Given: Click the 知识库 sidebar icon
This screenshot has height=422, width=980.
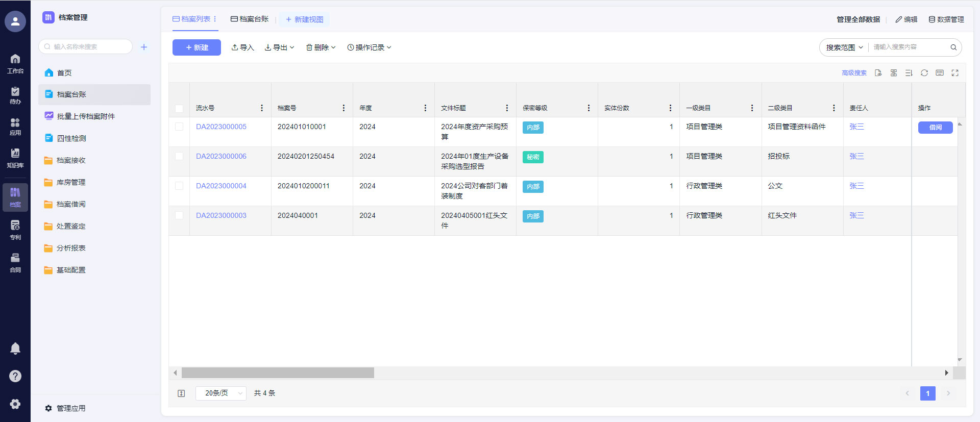Looking at the screenshot, I should point(15,158).
